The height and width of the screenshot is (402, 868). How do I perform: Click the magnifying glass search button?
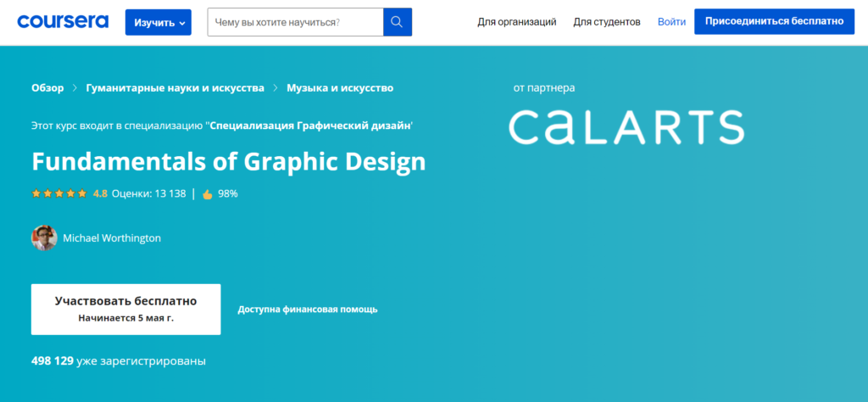398,22
